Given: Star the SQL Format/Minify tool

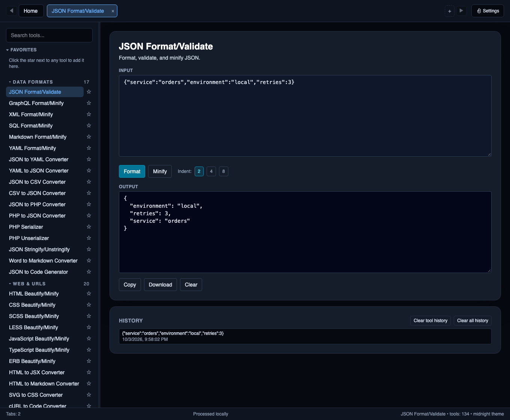Looking at the screenshot, I should pos(89,126).
